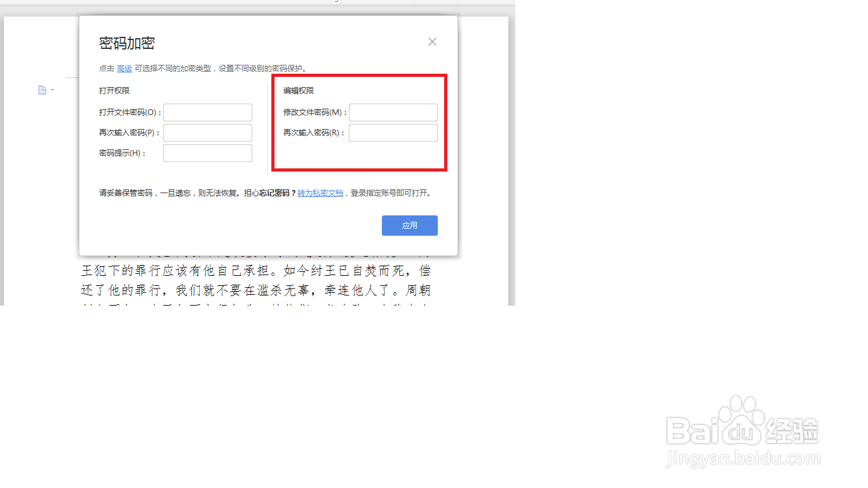Click the 密码提示(H) password hint field
This screenshot has width=868, height=488.
click(207, 152)
